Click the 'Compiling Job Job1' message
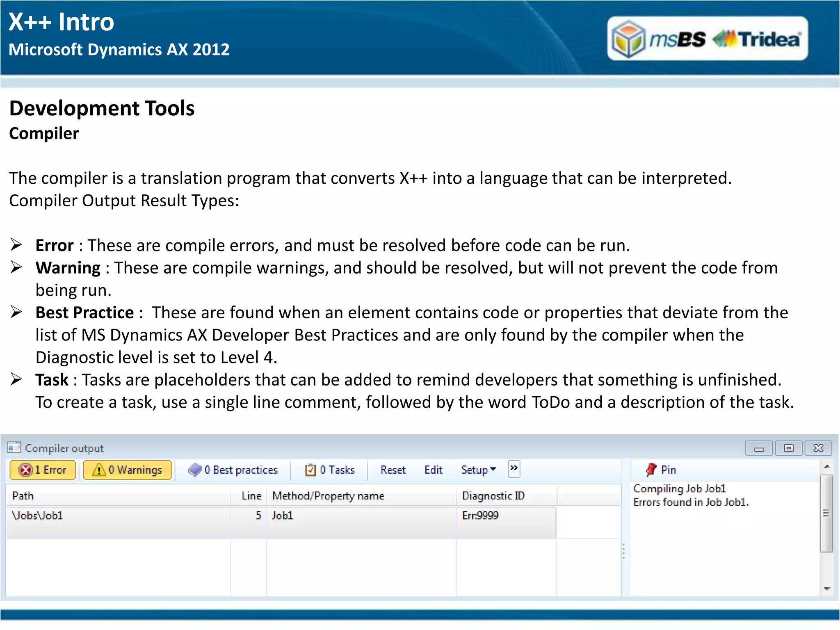Screen dimensions: 840x630 [x=680, y=489]
